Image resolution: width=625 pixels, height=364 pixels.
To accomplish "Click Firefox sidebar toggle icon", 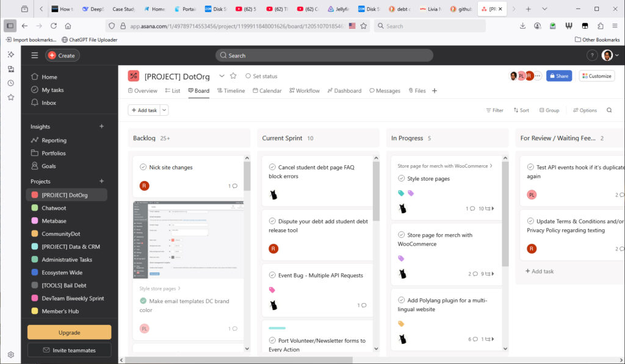I will [x=10, y=26].
